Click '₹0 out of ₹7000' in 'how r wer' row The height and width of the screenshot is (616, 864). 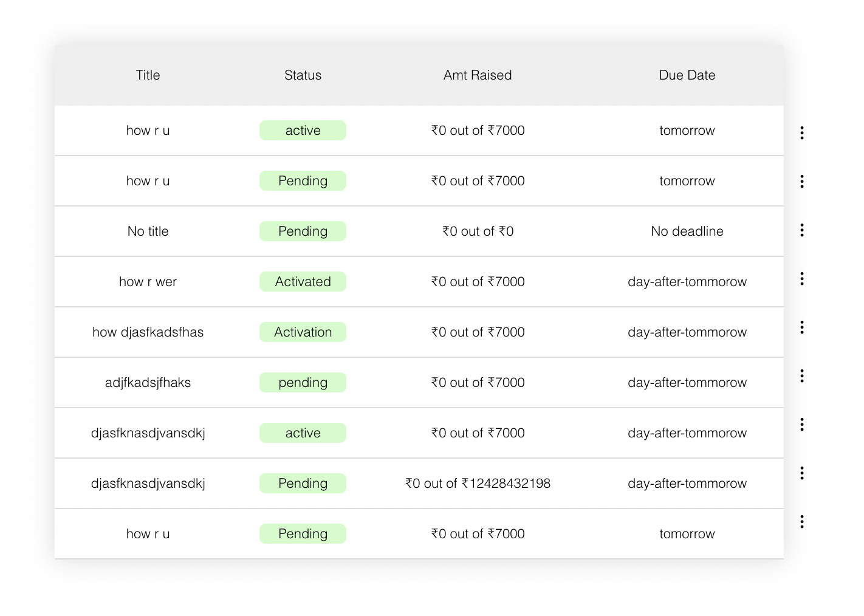tap(478, 281)
